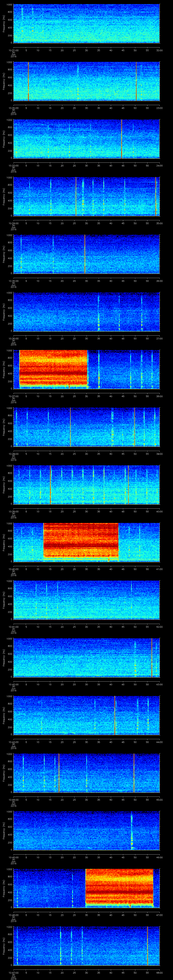Click the 10:46:00 start time label
173x980 pixels.
coord(13,915)
